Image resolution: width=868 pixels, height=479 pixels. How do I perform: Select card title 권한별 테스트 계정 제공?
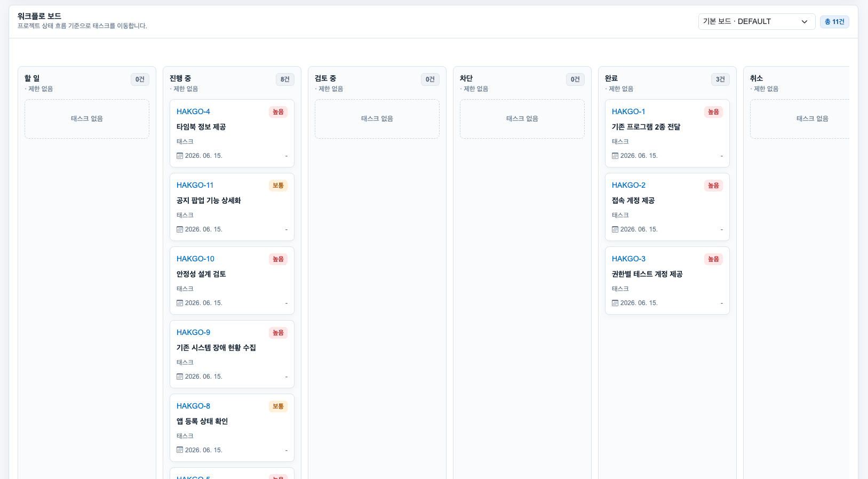pyautogui.click(x=647, y=274)
